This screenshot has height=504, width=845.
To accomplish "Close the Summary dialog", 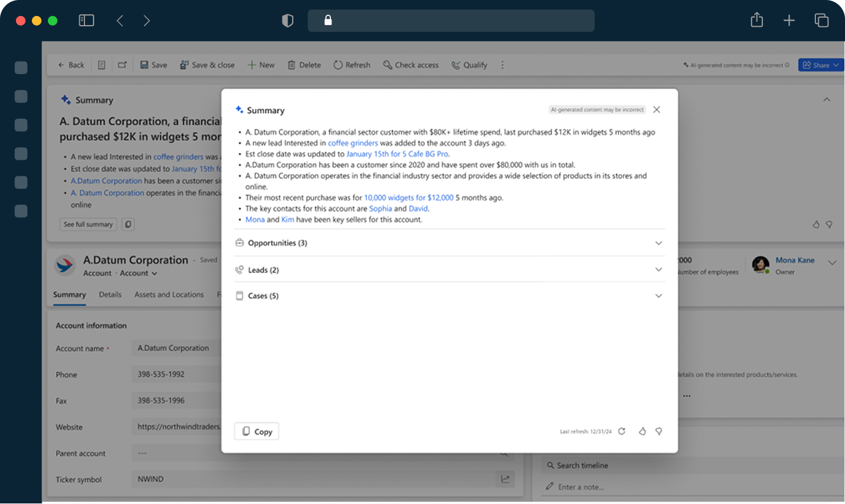I will click(x=657, y=110).
